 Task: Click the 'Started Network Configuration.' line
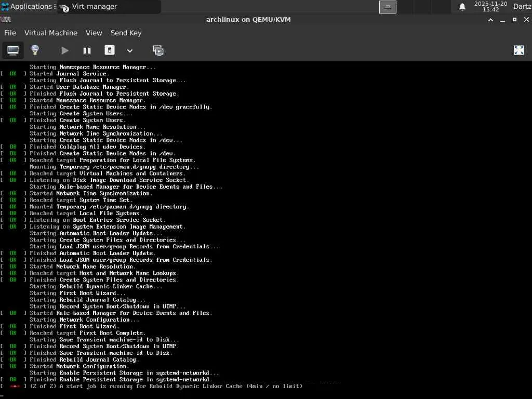[79, 366]
